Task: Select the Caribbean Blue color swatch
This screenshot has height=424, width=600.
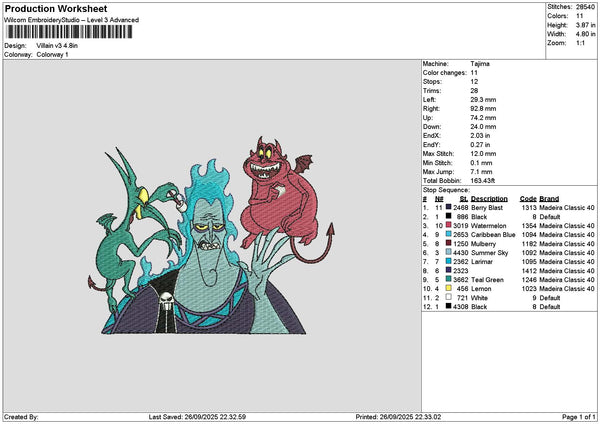Action: (x=448, y=234)
